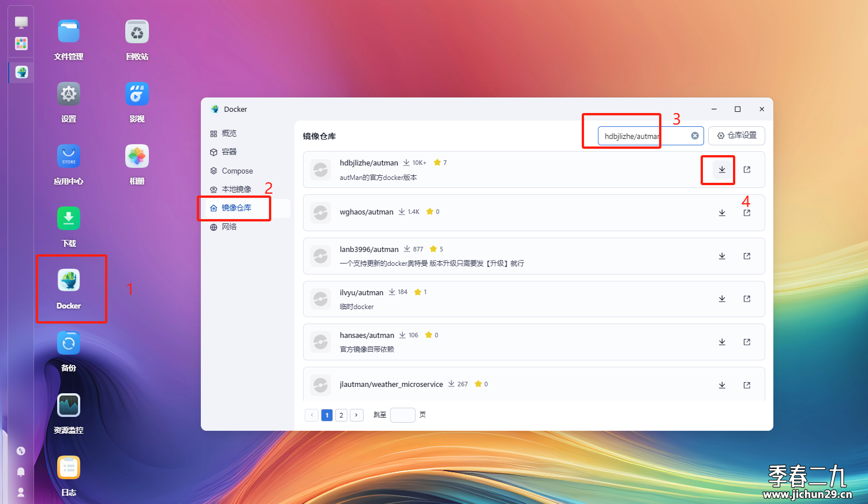Maximize the Docker window
The width and height of the screenshot is (868, 504).
pyautogui.click(x=738, y=109)
